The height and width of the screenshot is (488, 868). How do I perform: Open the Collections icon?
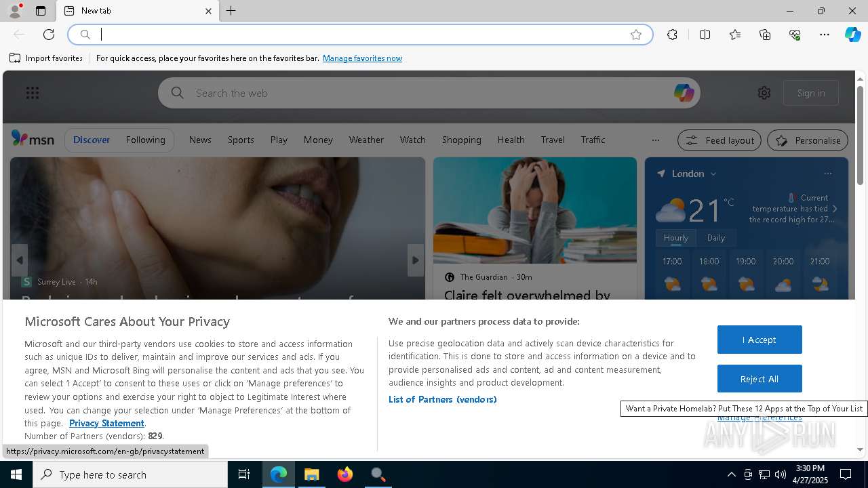click(x=765, y=35)
